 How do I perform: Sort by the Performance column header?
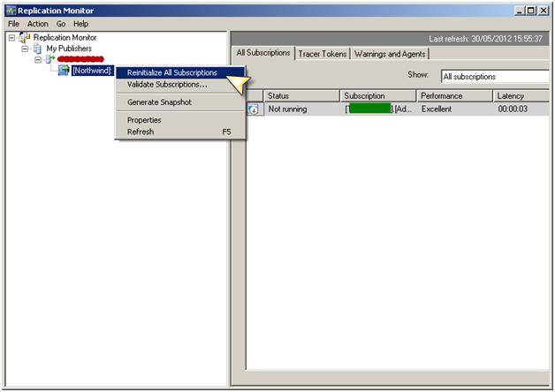click(x=454, y=95)
